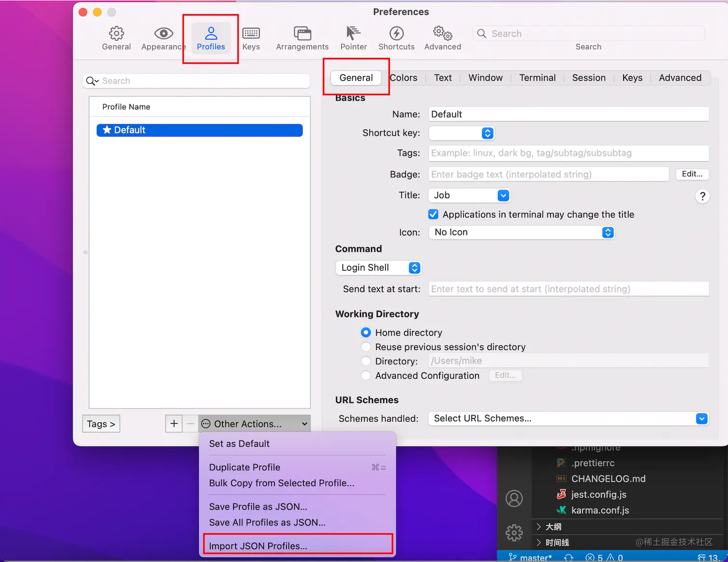Switch to the profile Advanced tab
The width and height of the screenshot is (728, 562).
(680, 78)
